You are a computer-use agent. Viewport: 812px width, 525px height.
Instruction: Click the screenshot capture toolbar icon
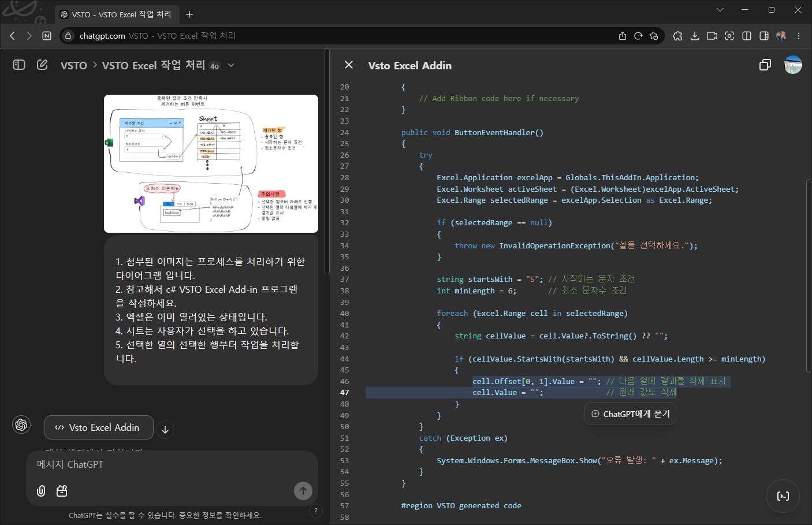(729, 36)
